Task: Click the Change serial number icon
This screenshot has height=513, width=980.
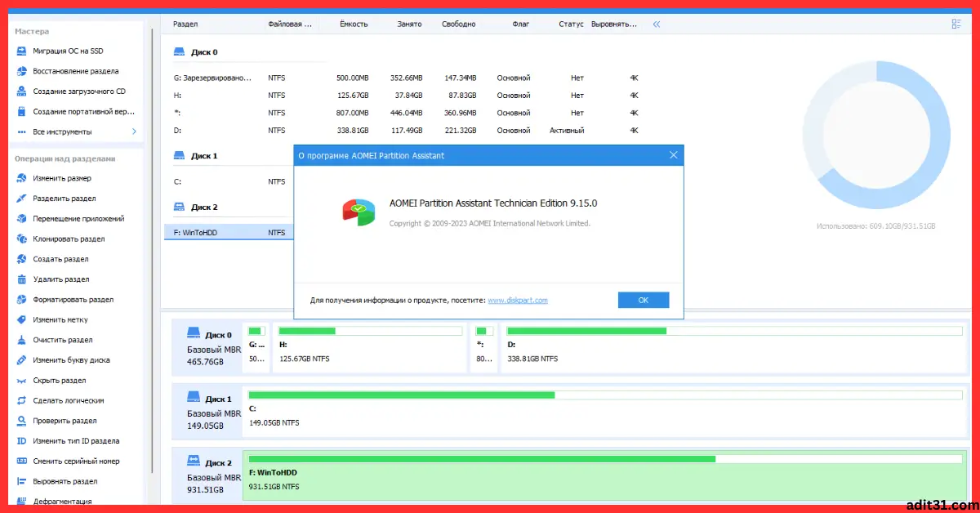Action: point(23,462)
